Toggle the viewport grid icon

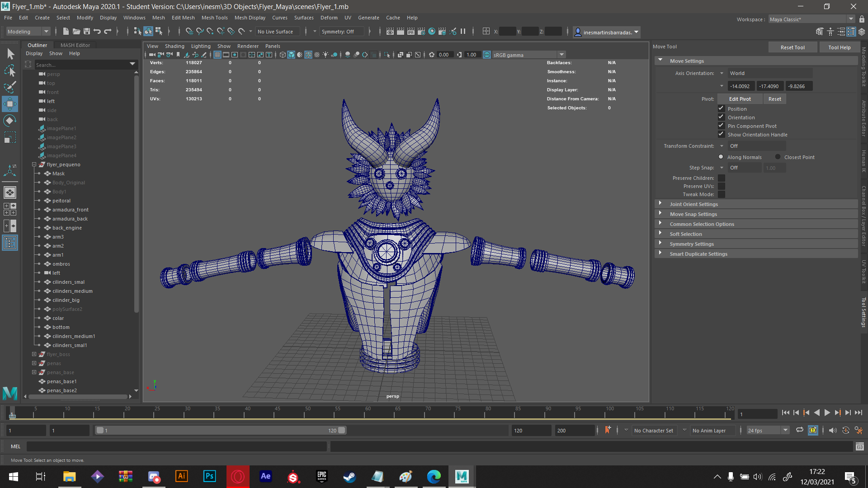[x=217, y=55]
